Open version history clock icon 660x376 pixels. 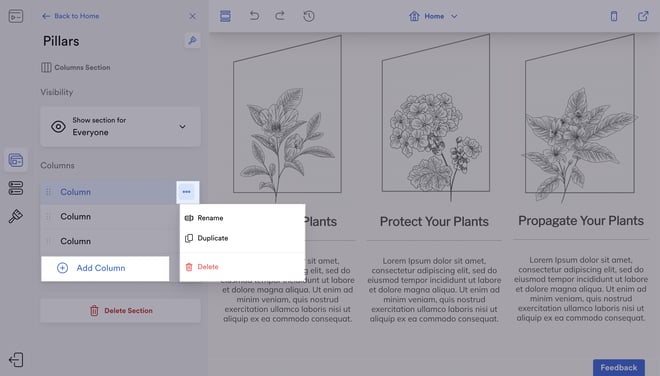pyautogui.click(x=309, y=16)
